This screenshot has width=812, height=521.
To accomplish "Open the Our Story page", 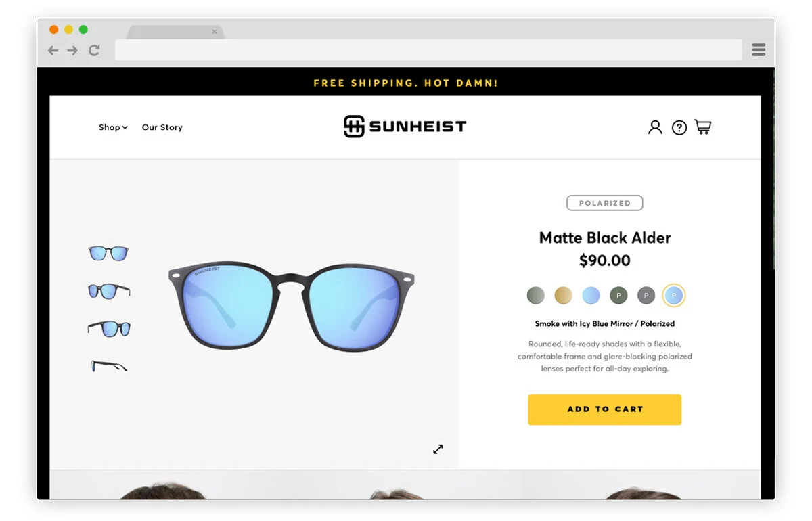I will pos(162,127).
